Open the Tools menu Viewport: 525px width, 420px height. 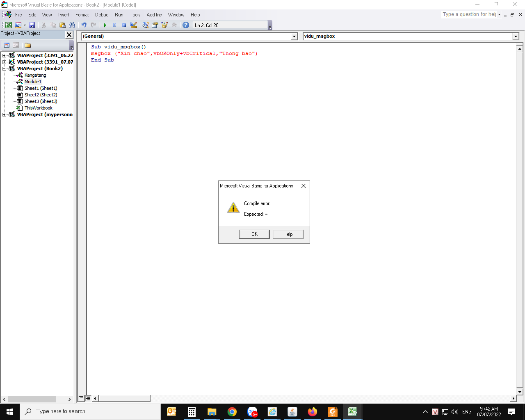[135, 15]
